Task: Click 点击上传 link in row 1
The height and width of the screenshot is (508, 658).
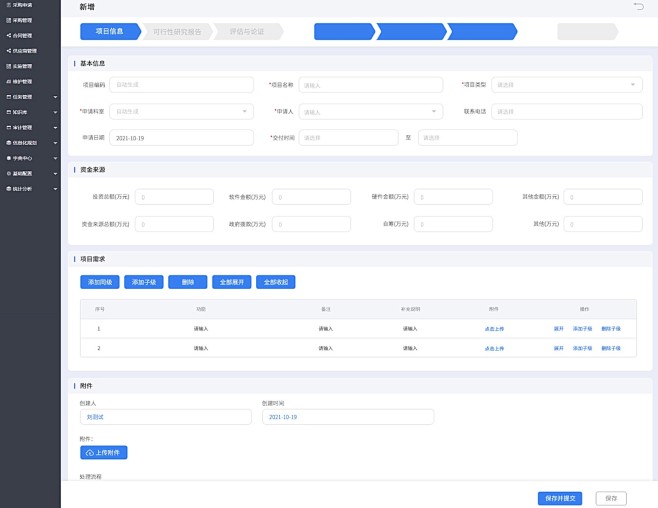Action: tap(494, 328)
